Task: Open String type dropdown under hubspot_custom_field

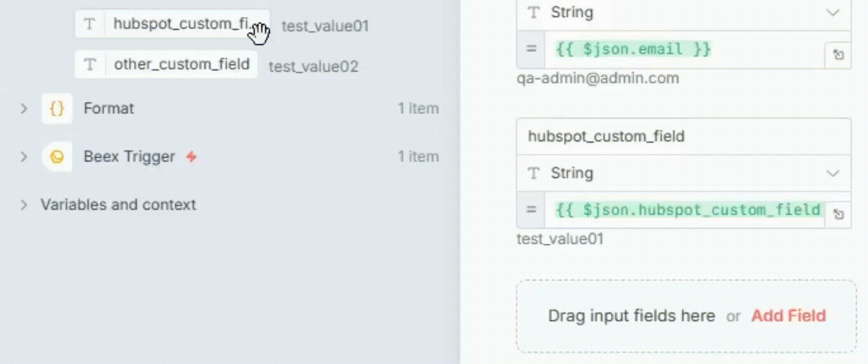Action: point(832,173)
